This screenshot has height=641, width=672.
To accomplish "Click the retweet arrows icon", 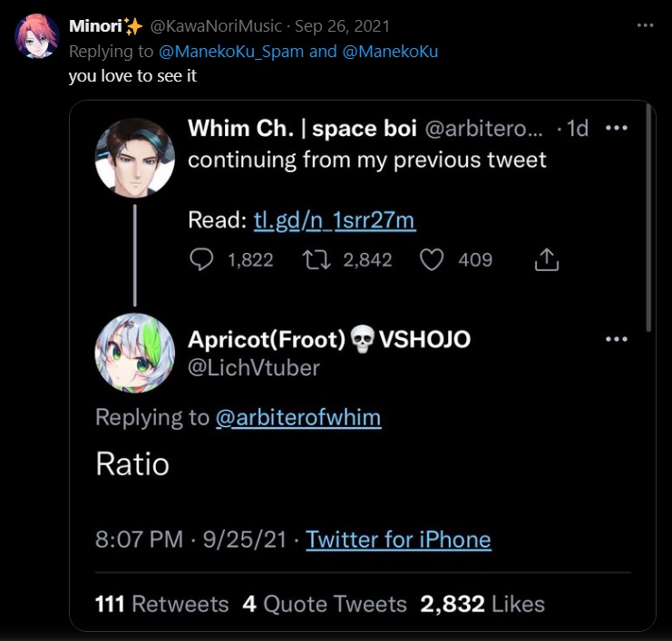I will (317, 260).
